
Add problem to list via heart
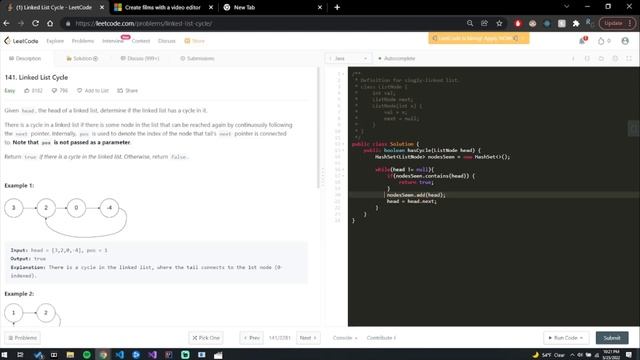(80, 91)
